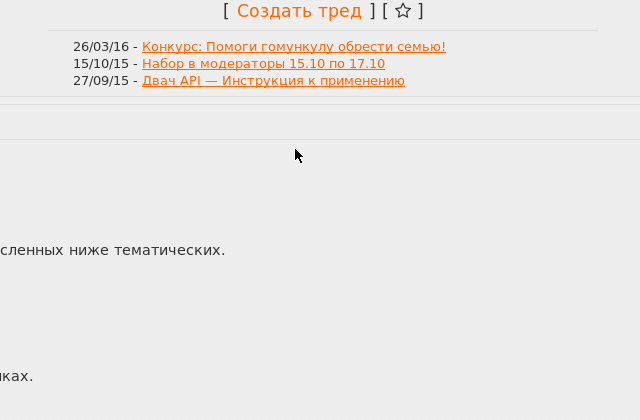Click the word тематических in the text
The height and width of the screenshot is (420, 640).
(x=169, y=250)
